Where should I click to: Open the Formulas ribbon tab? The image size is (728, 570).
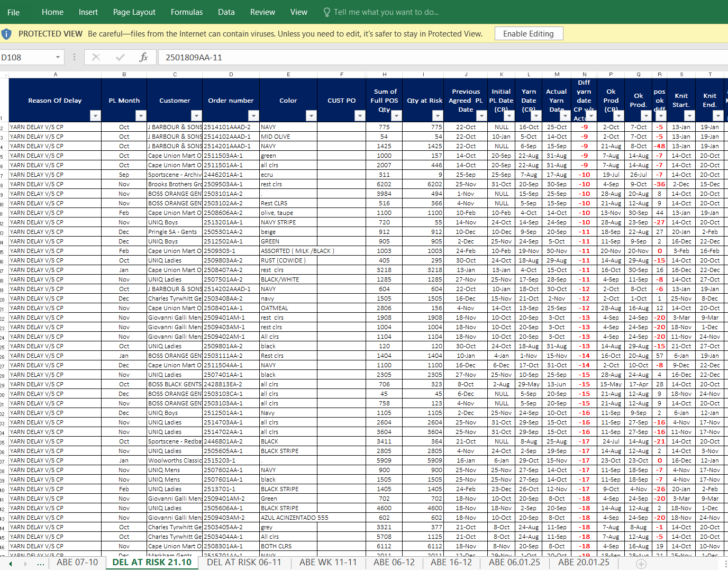click(x=186, y=12)
